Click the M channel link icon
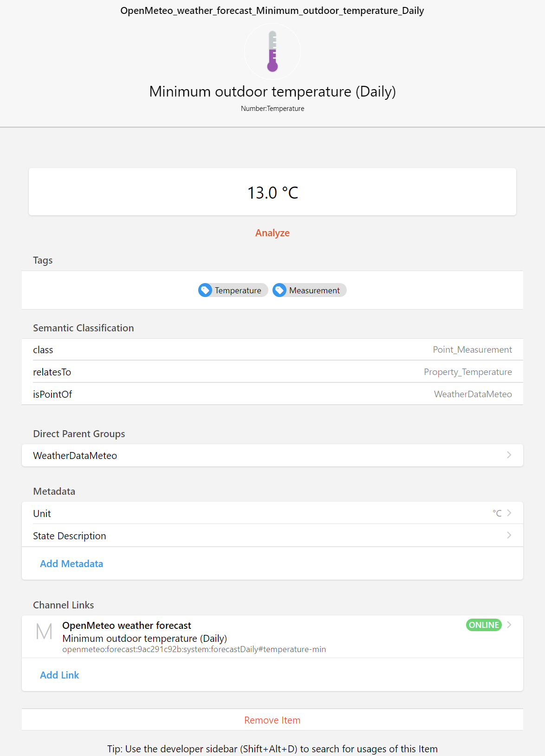The height and width of the screenshot is (756, 545). click(44, 632)
